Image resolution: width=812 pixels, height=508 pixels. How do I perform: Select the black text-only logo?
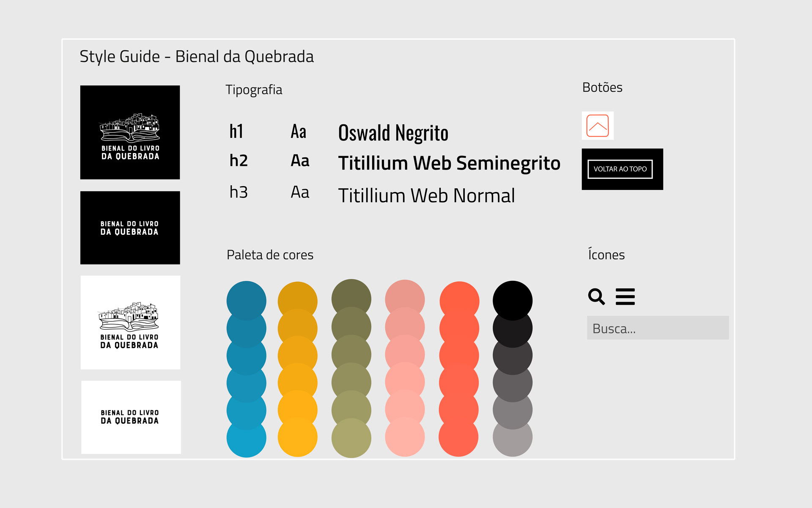coord(130,228)
